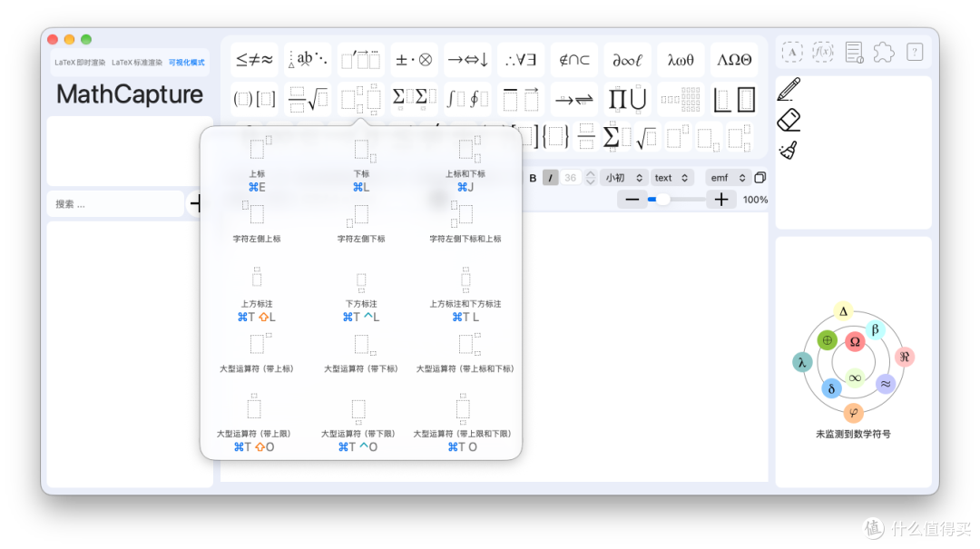Choose 字符左侧上标 template
The image size is (980, 549).
coord(257,222)
